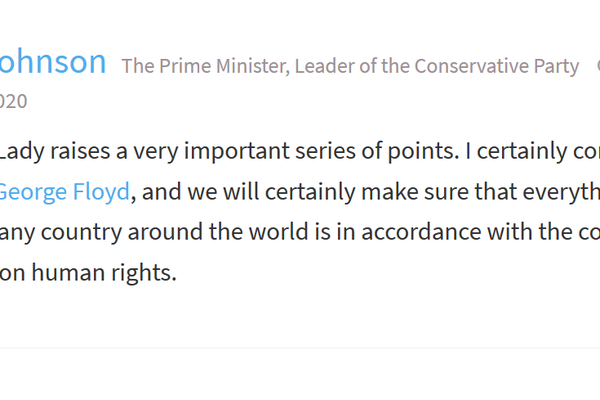Image resolution: width=600 pixels, height=400 pixels.
Task: Open the Johnson speaker name link
Action: (x=52, y=62)
